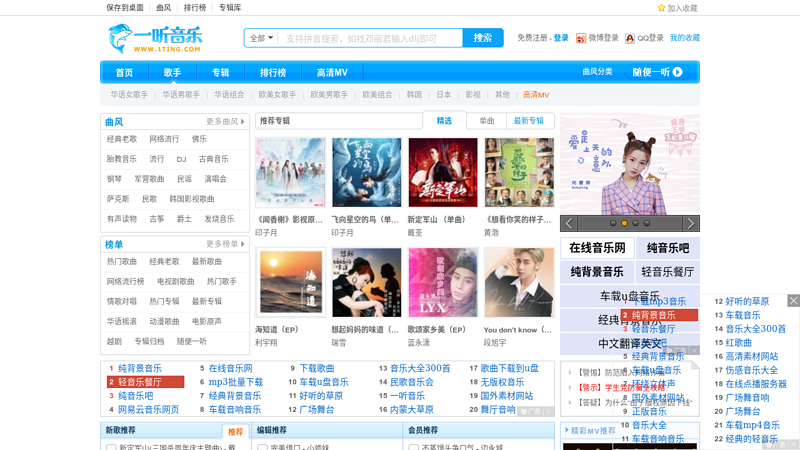Open 好听的草原 in side ad list
This screenshot has width=800, height=450.
(x=747, y=301)
